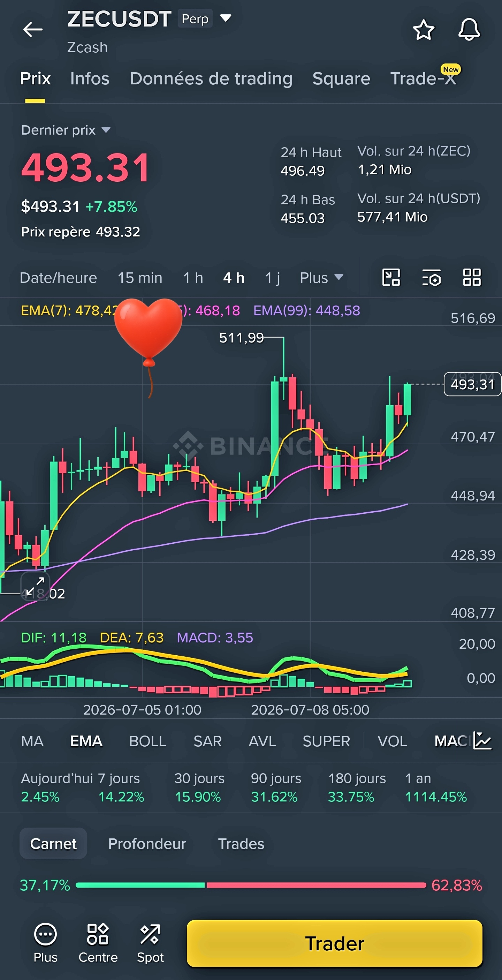Tap the date label '2026-07-08 05:00'
Viewport: 502px width, 980px height.
click(310, 710)
